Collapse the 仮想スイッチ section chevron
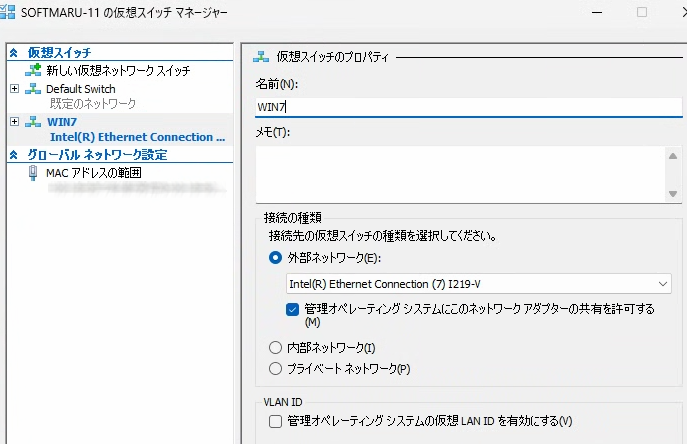This screenshot has height=444, width=687. coord(14,53)
